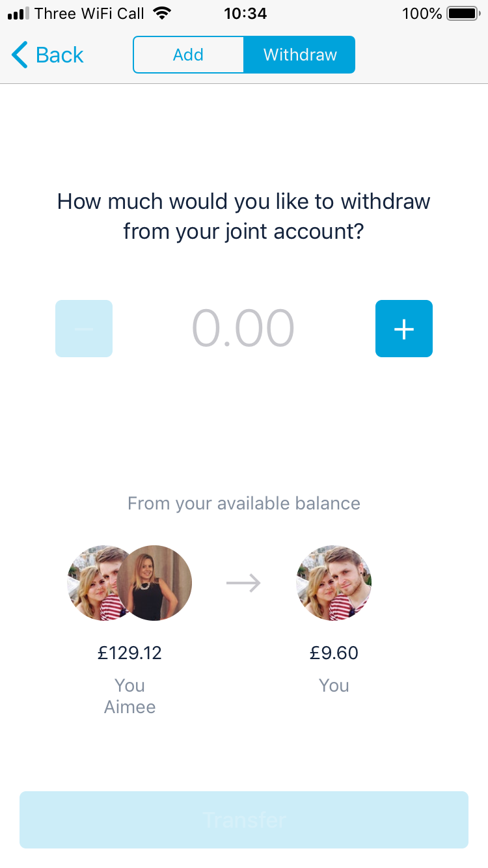Tap the arrow between the accounts
The image size is (488, 868).
(243, 583)
